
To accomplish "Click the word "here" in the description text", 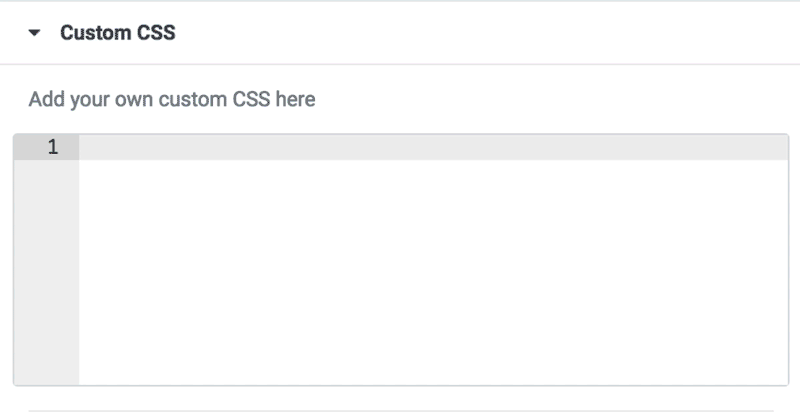I will 296,100.
